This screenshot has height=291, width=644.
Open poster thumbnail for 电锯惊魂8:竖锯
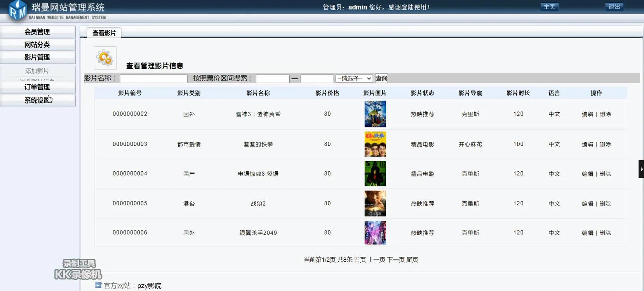(375, 174)
